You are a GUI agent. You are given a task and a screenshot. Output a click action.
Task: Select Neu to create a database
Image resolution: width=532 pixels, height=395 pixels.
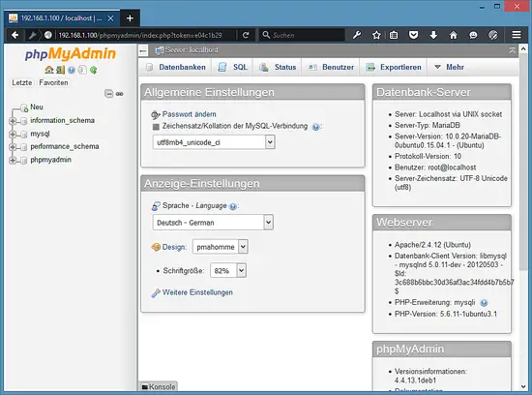click(37, 107)
